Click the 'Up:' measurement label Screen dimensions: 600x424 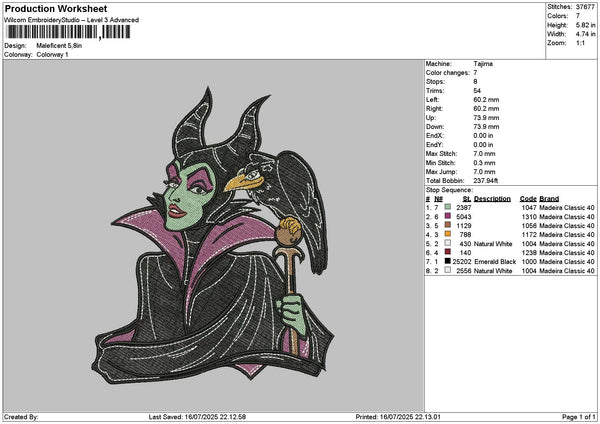click(x=430, y=118)
